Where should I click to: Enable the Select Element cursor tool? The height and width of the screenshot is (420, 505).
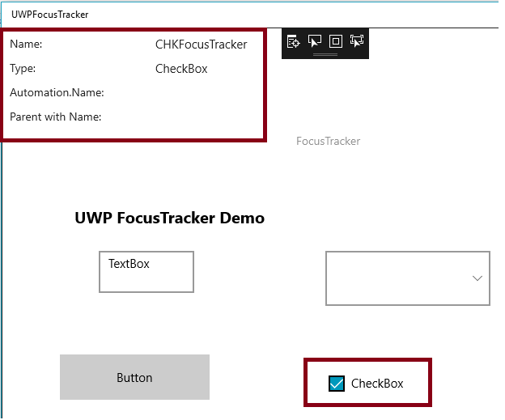pos(315,41)
